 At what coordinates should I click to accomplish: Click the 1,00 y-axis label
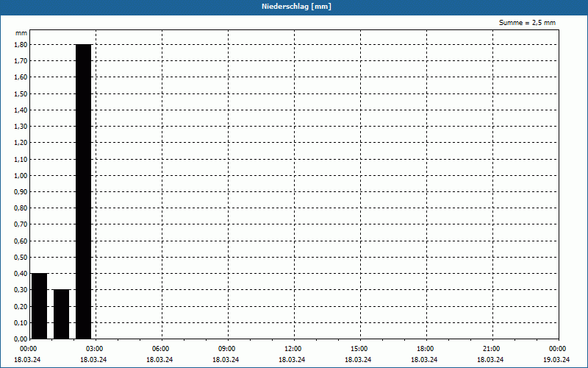coord(21,175)
